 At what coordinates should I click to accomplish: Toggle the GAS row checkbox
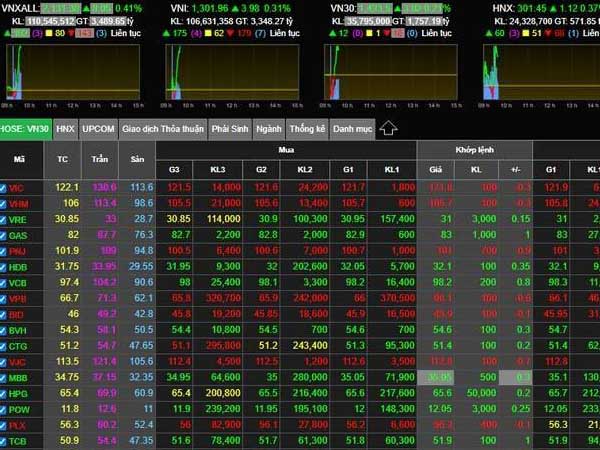(x=6, y=234)
